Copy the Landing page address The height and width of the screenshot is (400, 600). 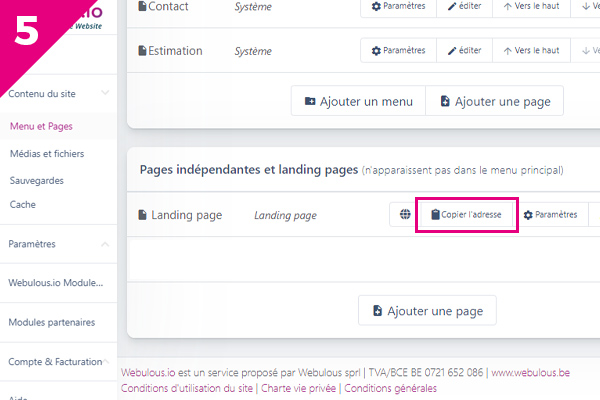click(x=465, y=215)
